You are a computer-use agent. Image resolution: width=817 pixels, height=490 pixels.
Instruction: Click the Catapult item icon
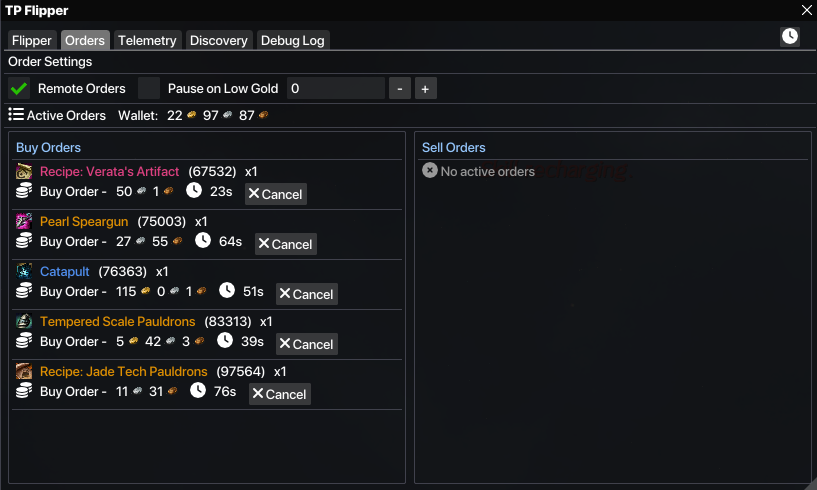(24, 272)
